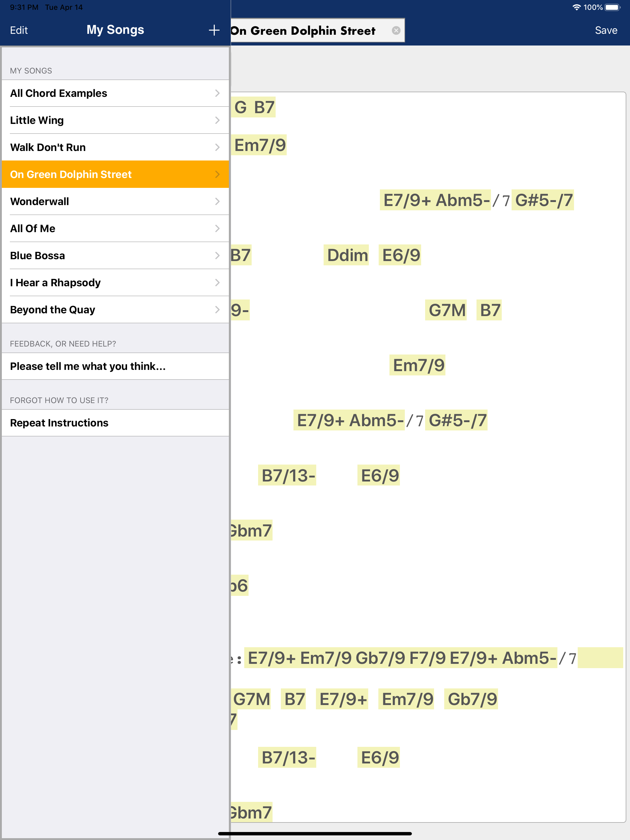
Task: Tap the 9:31 PM clock
Action: click(x=24, y=7)
